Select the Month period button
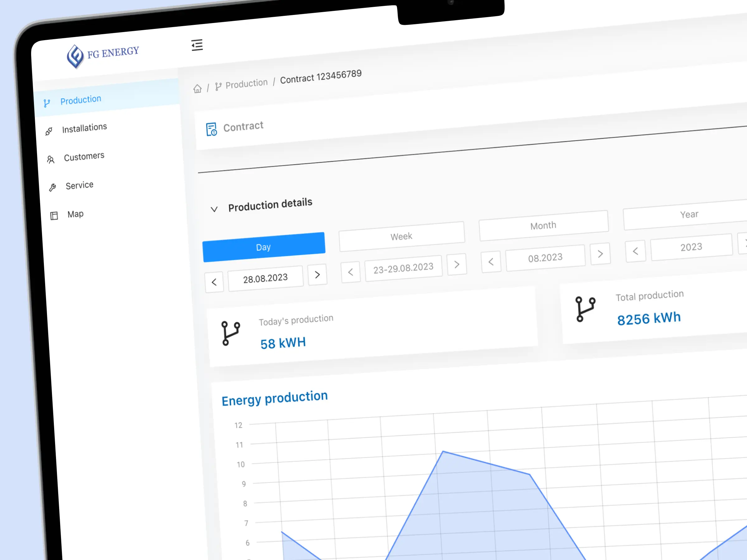The height and width of the screenshot is (560, 747). click(x=543, y=226)
